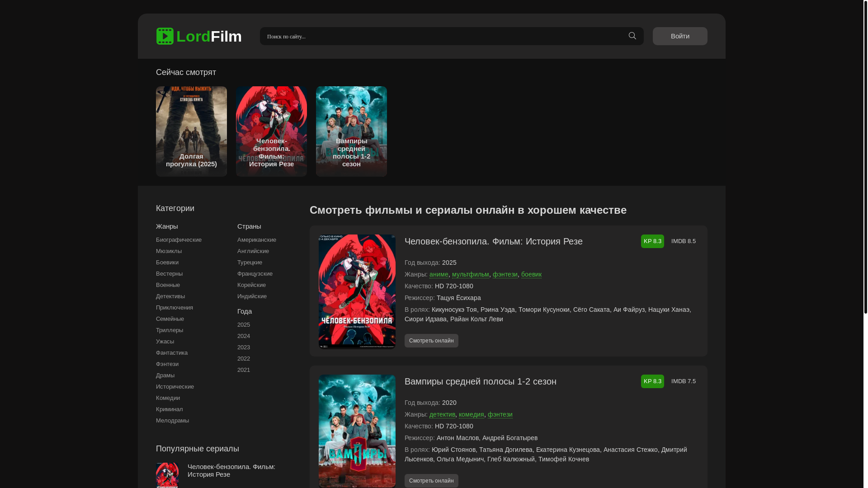The width and height of the screenshot is (868, 488).
Task: Click the page vertical scrollbar
Action: [x=865, y=157]
